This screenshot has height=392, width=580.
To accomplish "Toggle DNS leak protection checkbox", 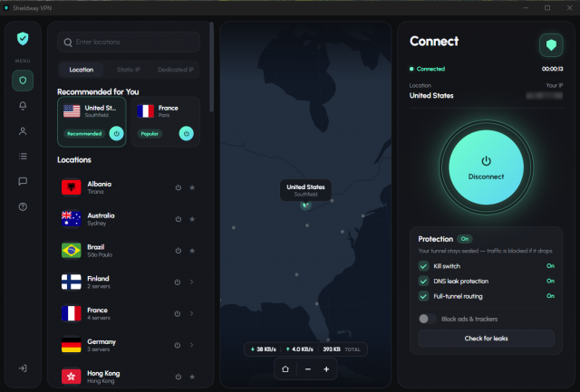I will tap(423, 282).
